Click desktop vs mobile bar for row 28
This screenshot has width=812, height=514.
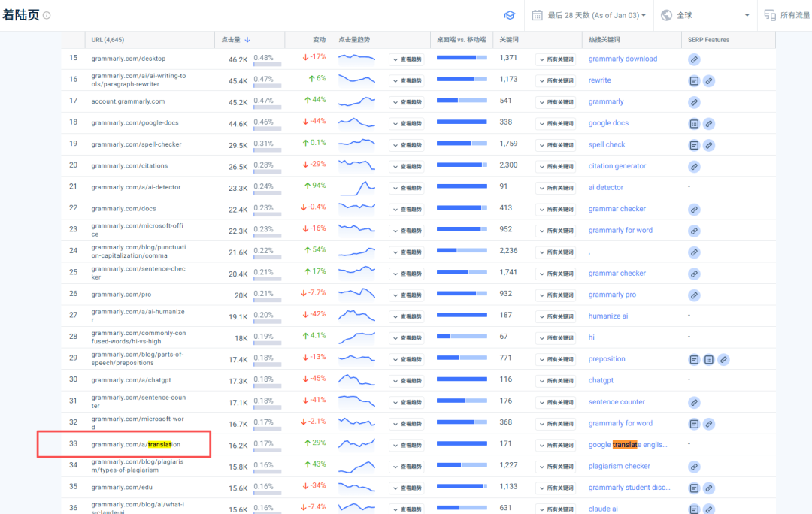point(462,337)
